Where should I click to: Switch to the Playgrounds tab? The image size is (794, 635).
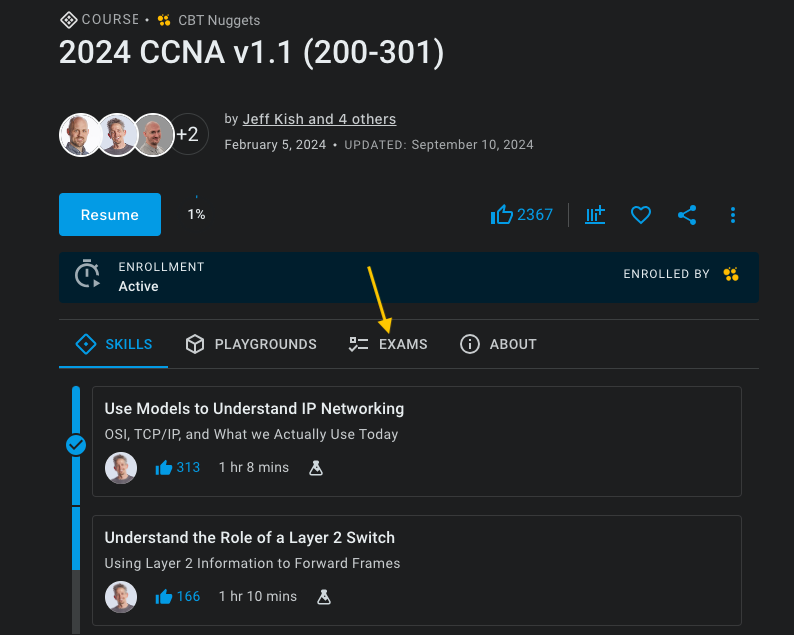(251, 344)
